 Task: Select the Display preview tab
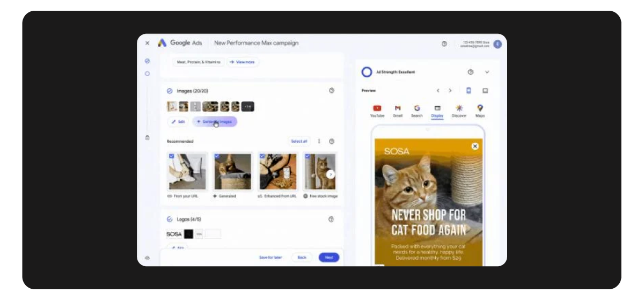pos(437,111)
